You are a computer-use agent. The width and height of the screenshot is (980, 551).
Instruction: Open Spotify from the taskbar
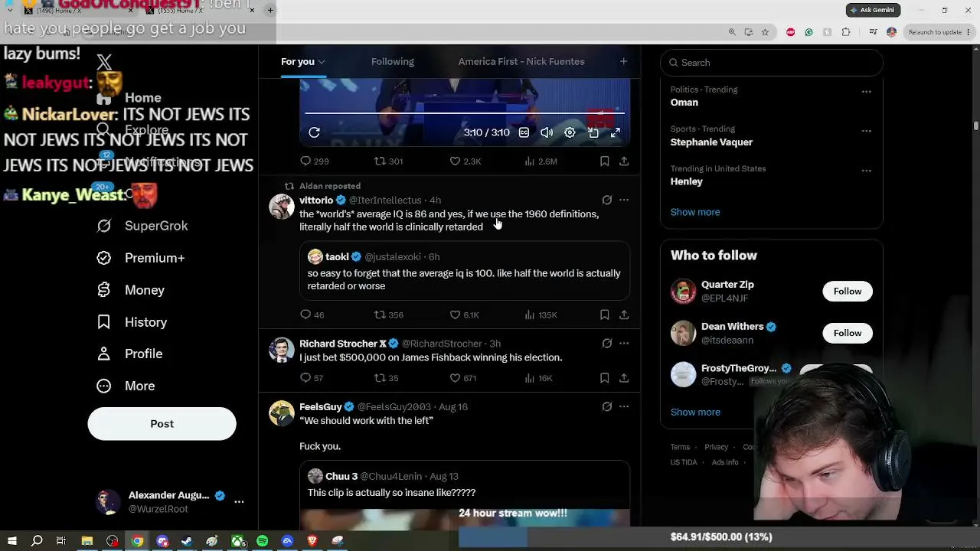[x=262, y=541]
